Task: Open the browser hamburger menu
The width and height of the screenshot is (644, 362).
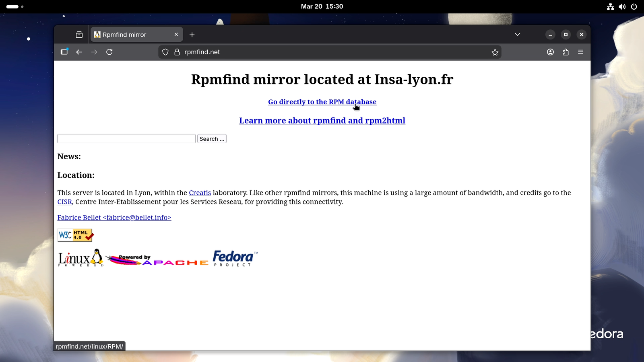Action: click(x=580, y=52)
